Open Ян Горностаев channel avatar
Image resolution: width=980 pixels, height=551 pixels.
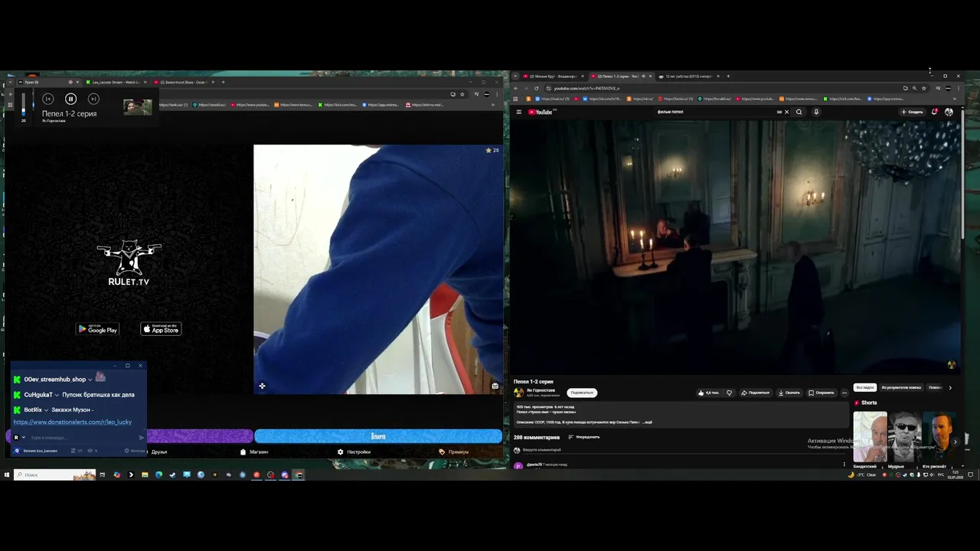click(x=518, y=393)
